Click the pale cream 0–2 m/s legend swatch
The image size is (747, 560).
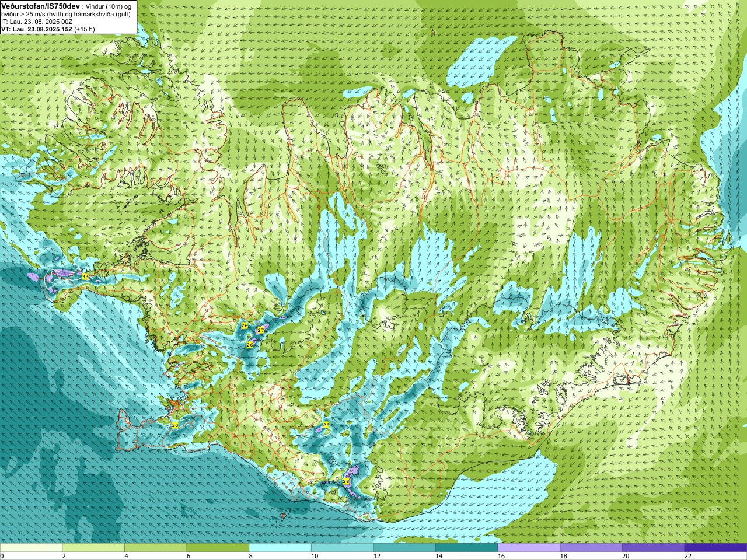(31, 548)
